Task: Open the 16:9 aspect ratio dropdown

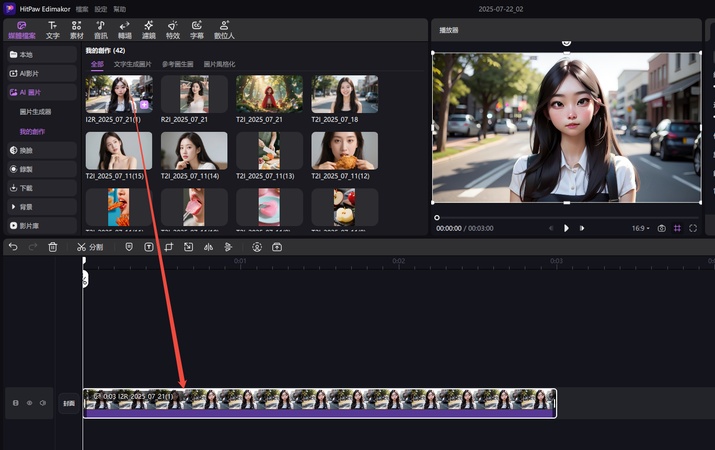Action: pos(641,228)
